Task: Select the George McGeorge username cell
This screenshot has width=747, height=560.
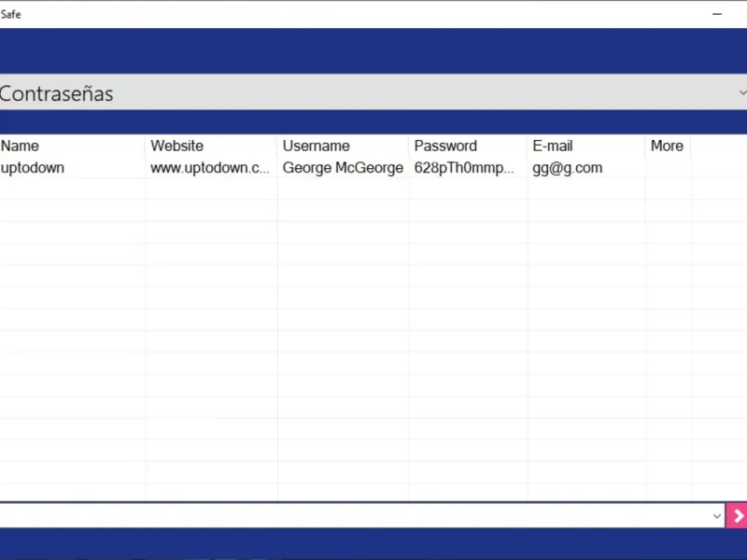Action: point(343,168)
